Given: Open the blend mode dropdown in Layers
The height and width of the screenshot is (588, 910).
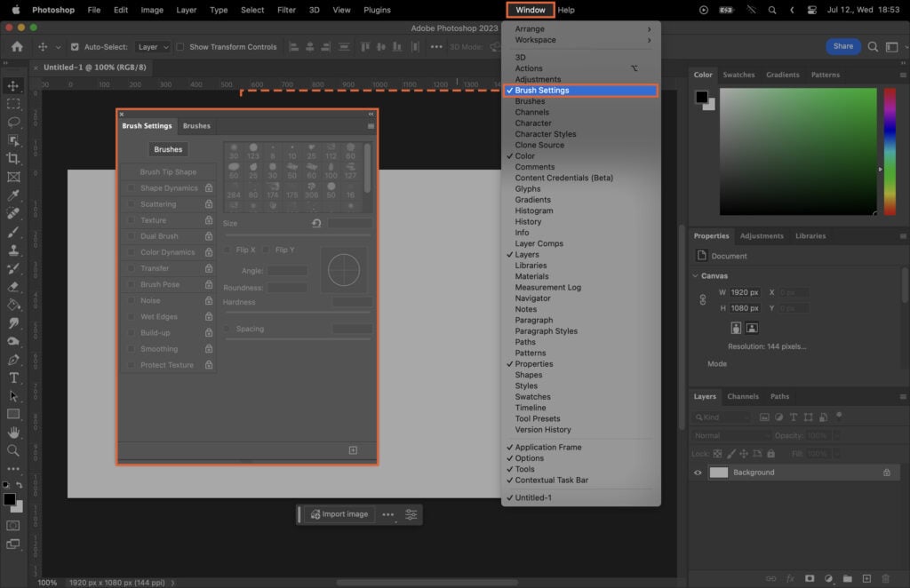Looking at the screenshot, I should (729, 435).
